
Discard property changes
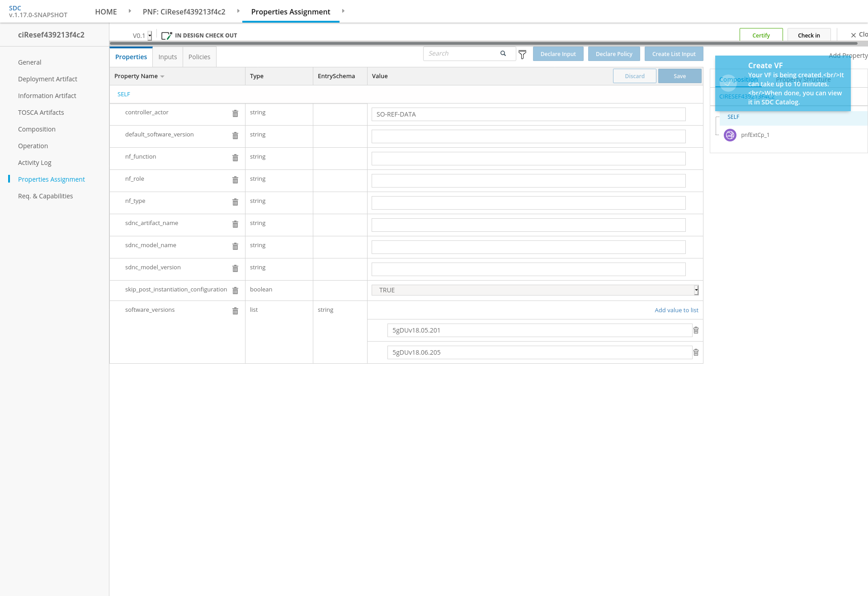[x=635, y=76]
